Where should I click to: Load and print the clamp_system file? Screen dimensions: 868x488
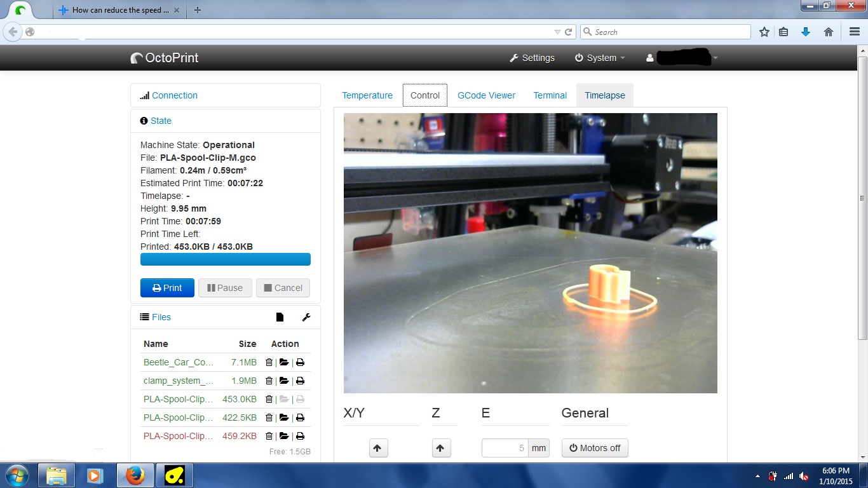300,381
